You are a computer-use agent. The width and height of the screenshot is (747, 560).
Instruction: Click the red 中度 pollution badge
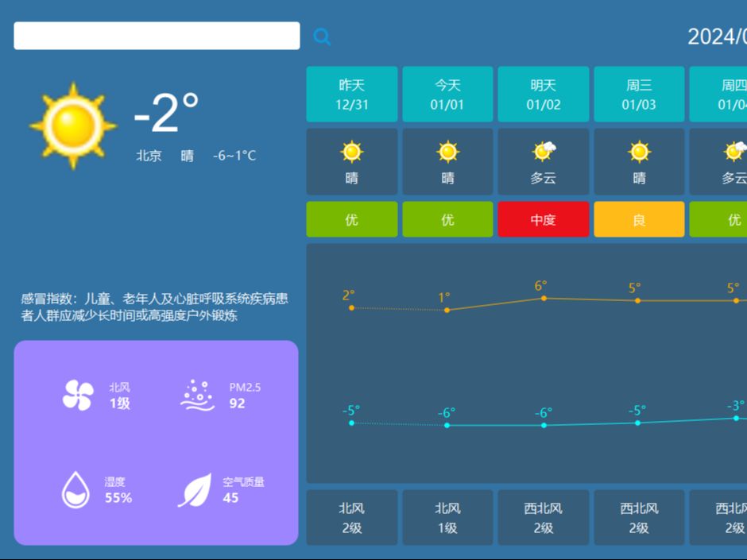point(544,219)
